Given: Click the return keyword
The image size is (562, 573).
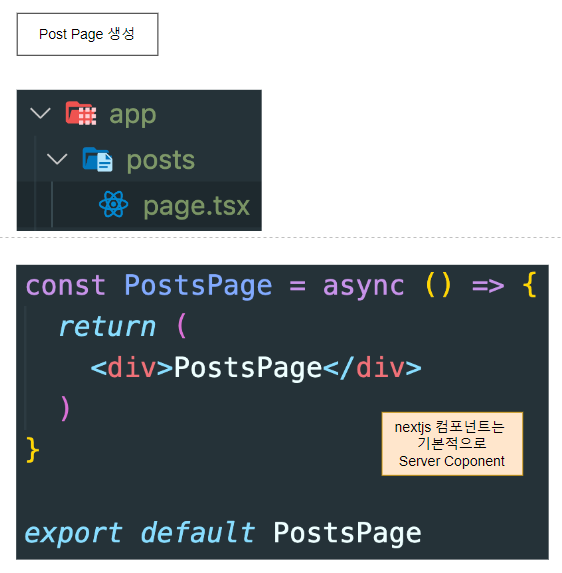Looking at the screenshot, I should pyautogui.click(x=107, y=327).
